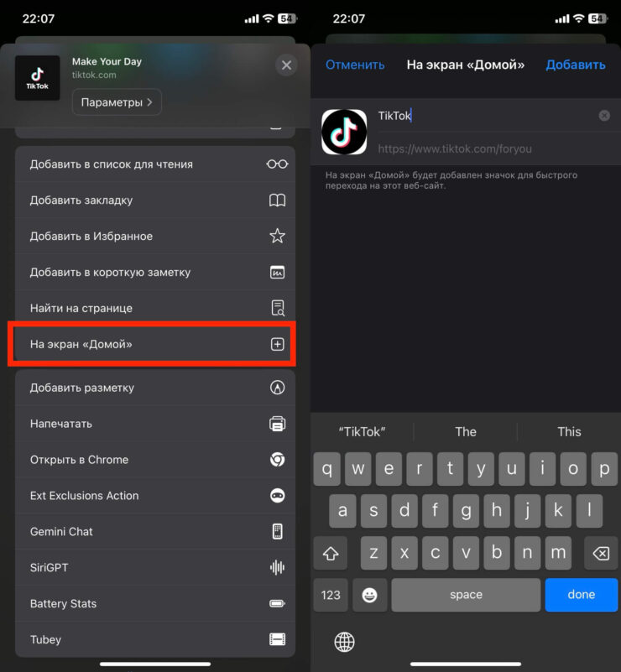Open Параметры options chevron button
Image resolution: width=621 pixels, height=672 pixels.
click(x=117, y=102)
